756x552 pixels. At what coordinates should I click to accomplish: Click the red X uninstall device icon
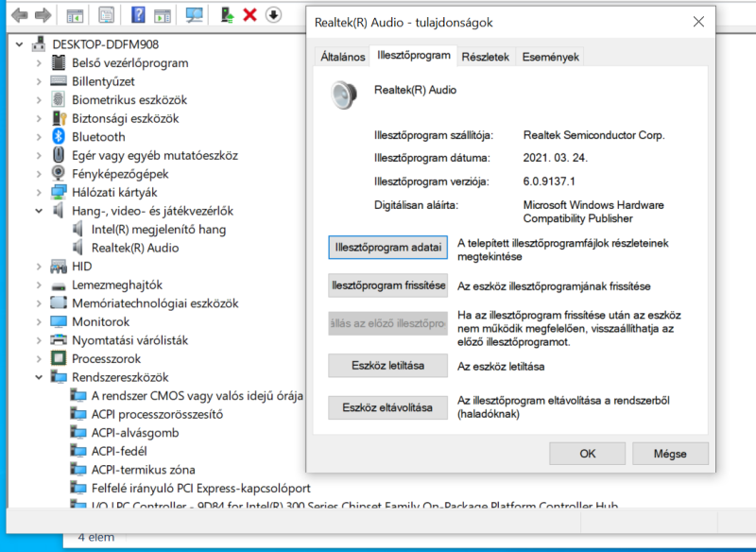click(249, 15)
